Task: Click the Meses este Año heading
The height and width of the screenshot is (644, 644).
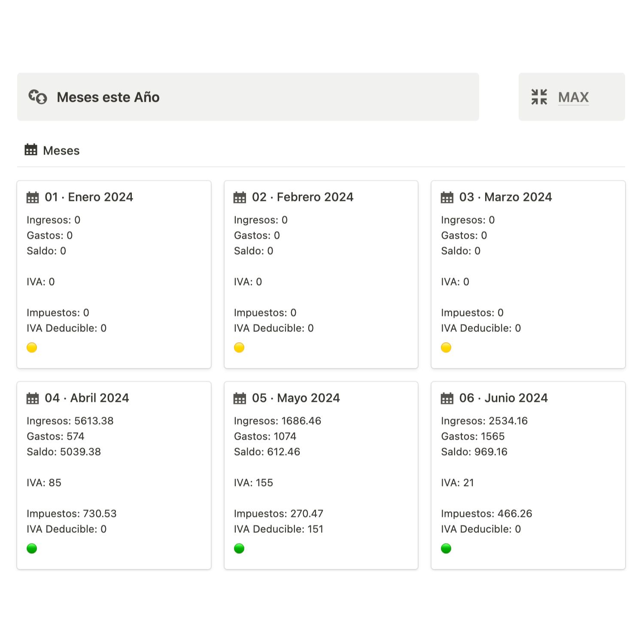Action: [108, 97]
